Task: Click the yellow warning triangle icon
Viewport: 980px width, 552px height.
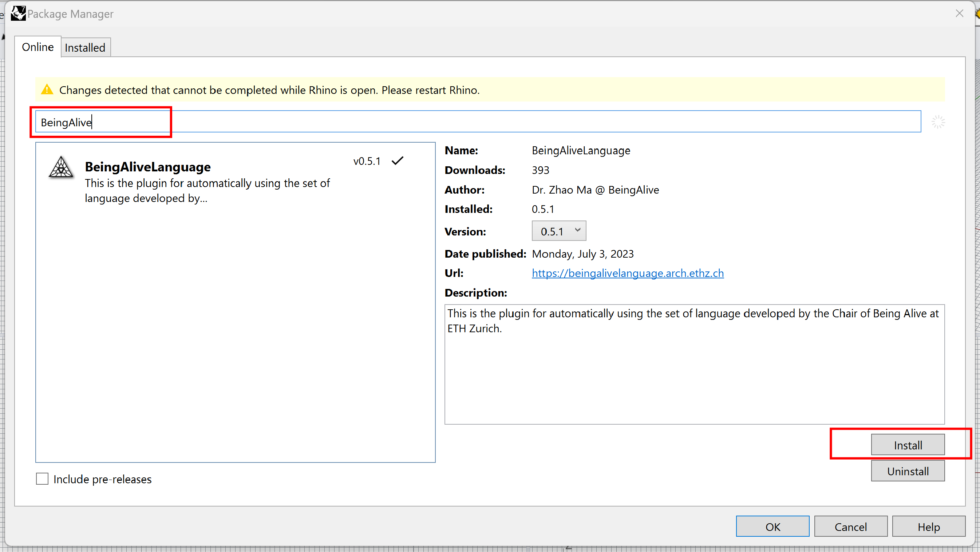Action: [x=47, y=90]
